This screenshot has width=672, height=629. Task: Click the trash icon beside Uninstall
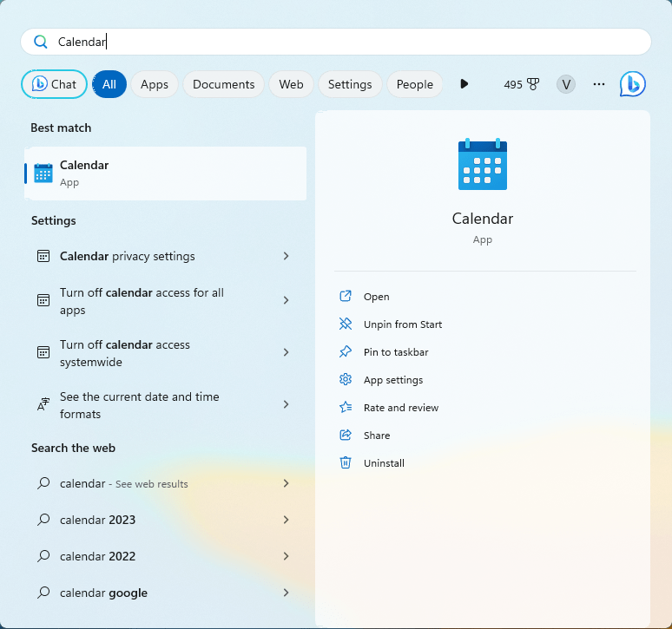(346, 463)
